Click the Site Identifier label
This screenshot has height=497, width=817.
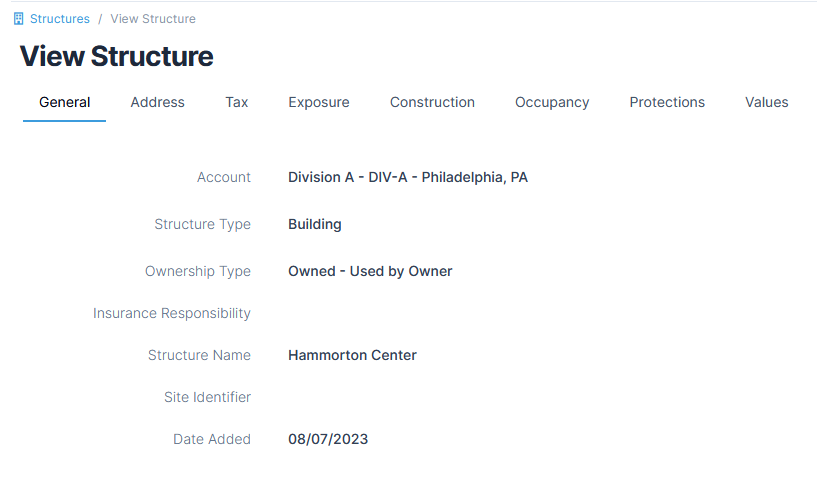(207, 397)
